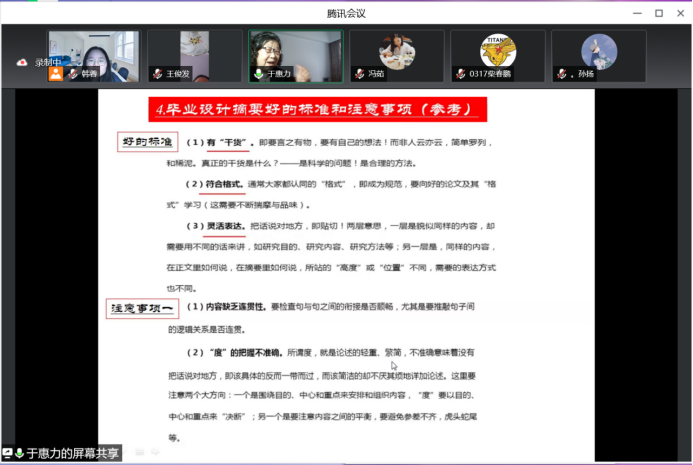The image size is (693, 465).
Task: Click the muted microphone icon beside 冯茹
Action: coord(357,74)
